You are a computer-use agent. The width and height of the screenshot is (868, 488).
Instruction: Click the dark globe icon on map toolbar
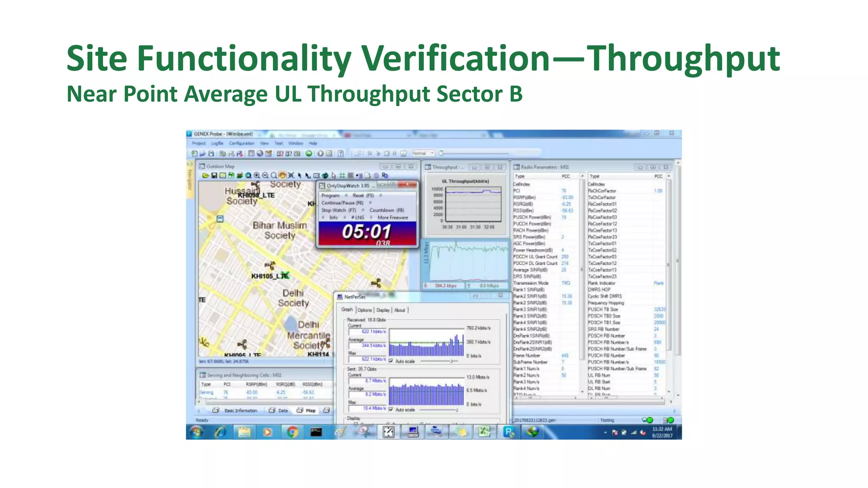325,175
